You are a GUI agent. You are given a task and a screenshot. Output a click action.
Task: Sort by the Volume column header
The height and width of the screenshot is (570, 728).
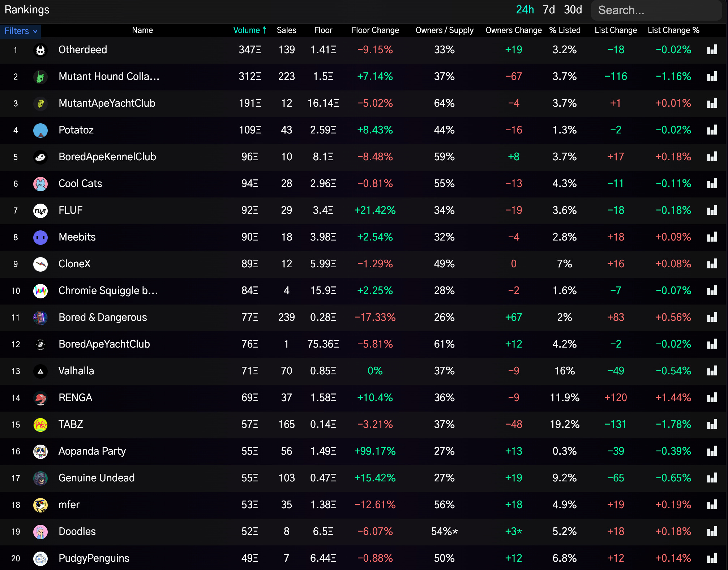pos(250,30)
